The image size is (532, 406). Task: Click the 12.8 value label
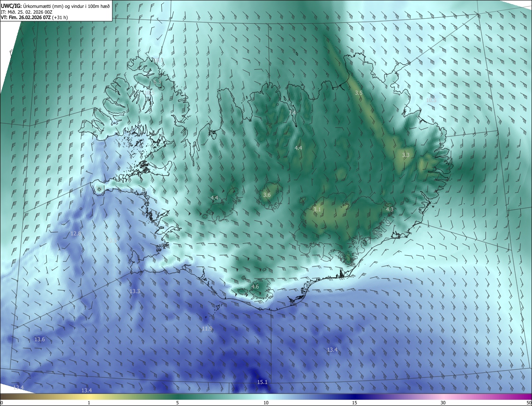(76, 233)
